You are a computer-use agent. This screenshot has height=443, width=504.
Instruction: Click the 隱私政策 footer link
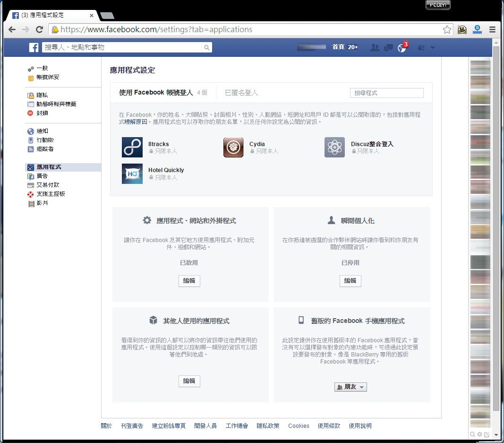point(268,426)
